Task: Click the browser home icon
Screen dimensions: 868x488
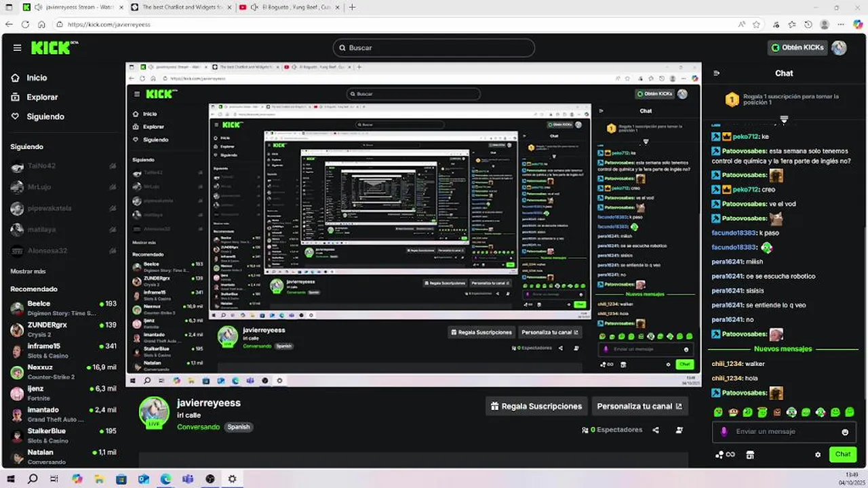Action: (x=41, y=24)
